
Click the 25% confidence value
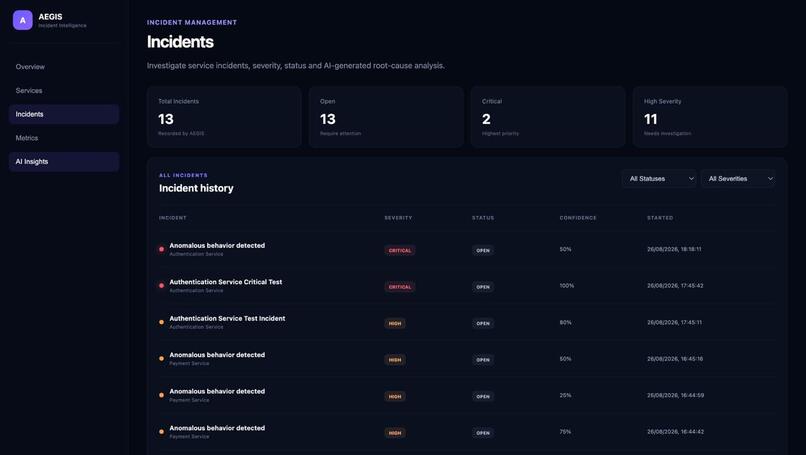point(565,395)
